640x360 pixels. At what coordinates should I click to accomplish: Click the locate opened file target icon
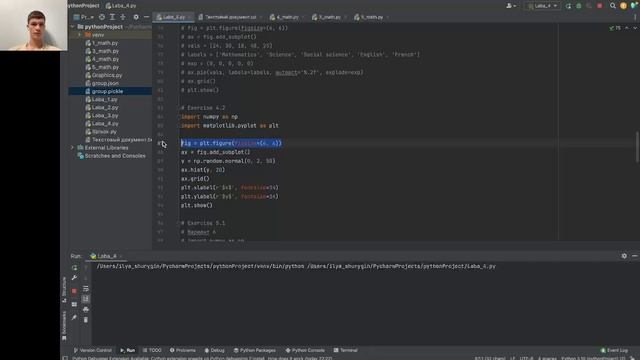[x=102, y=17]
